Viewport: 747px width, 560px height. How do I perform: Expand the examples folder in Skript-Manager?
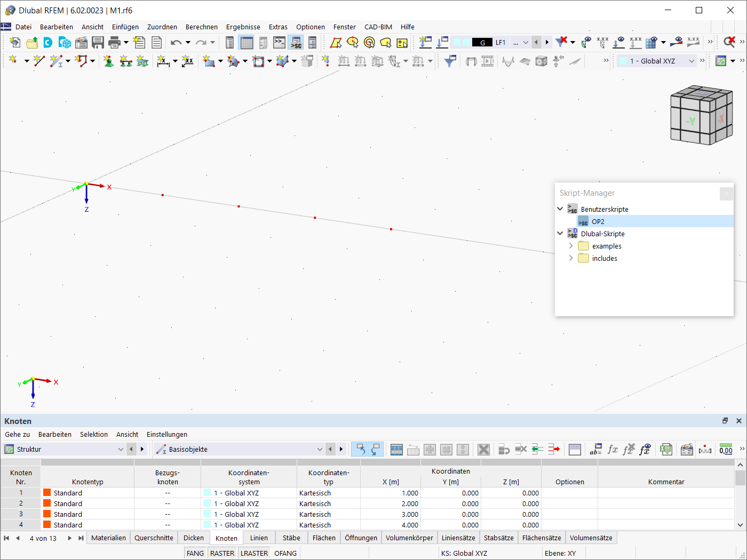click(571, 246)
